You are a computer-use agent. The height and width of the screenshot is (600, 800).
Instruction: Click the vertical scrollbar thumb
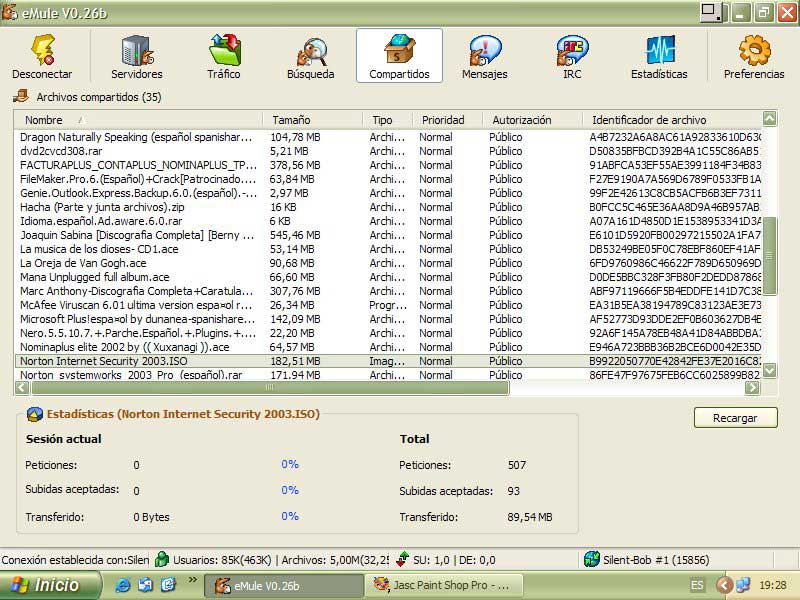click(x=769, y=256)
